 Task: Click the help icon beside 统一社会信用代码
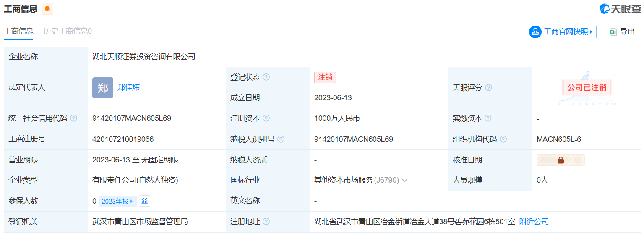click(x=74, y=118)
